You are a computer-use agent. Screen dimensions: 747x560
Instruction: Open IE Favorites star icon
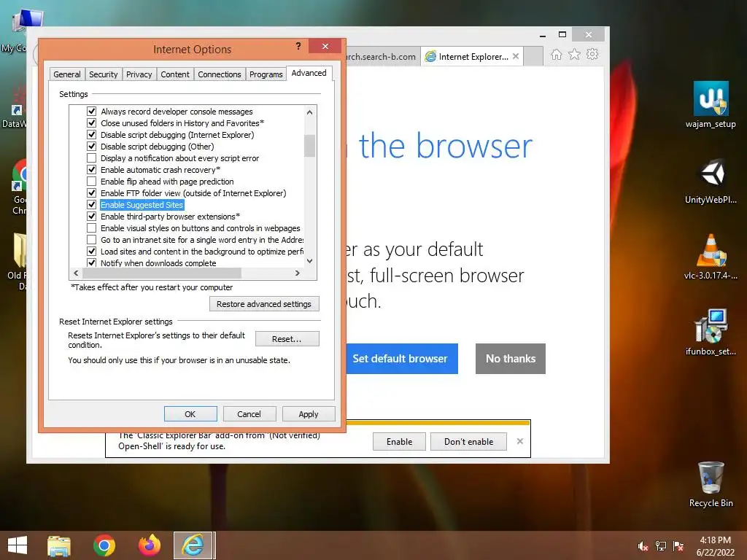(575, 54)
